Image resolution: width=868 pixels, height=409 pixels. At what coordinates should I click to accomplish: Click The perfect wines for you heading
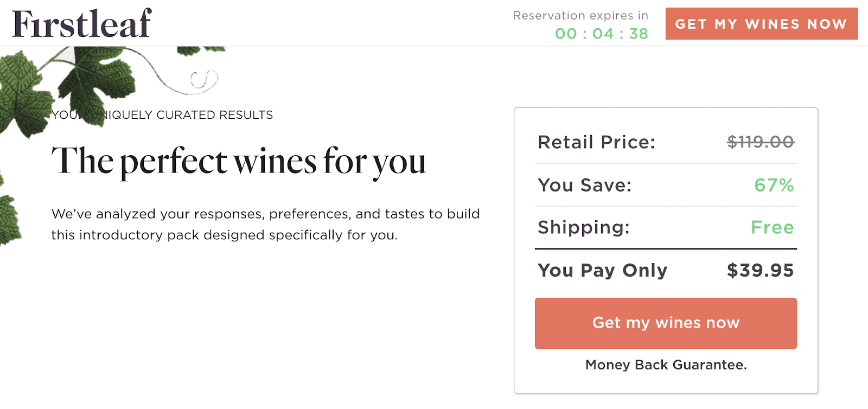coord(239,162)
